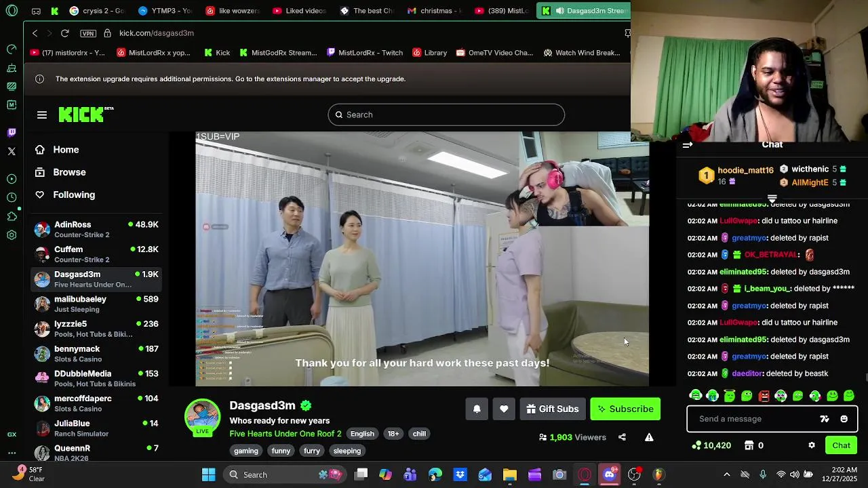Click the address bar URL kick.com/dasgasd3m
Image resolution: width=868 pixels, height=488 pixels.
157,33
